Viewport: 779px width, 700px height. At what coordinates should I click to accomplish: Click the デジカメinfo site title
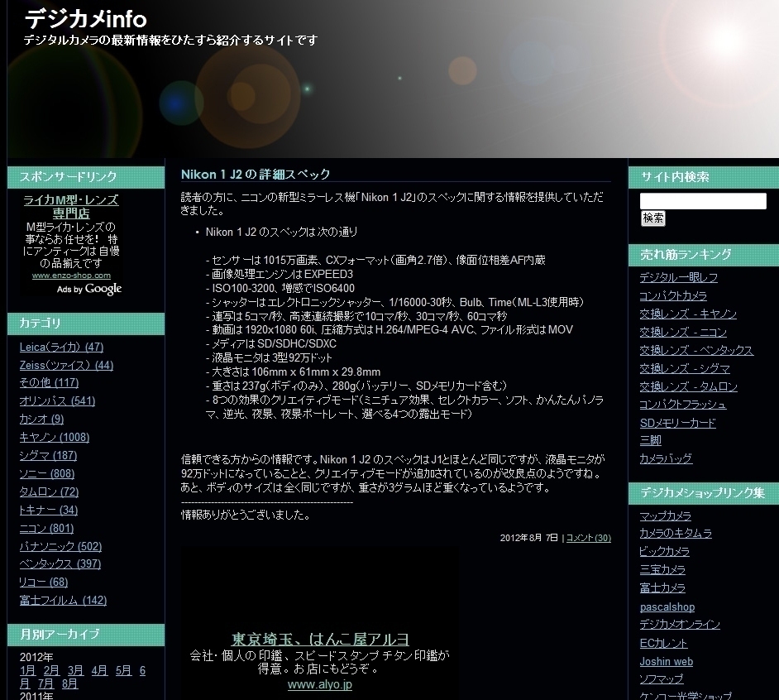coord(85,19)
